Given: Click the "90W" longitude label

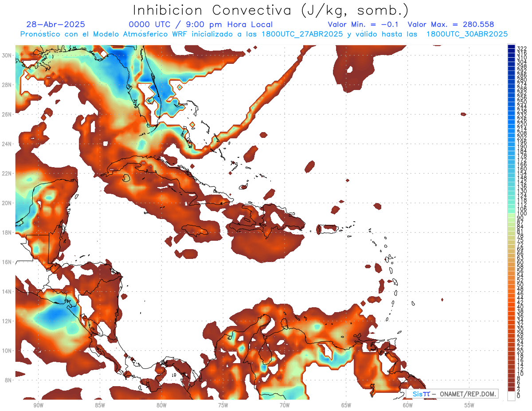Looking at the screenshot, I should pos(38,405).
